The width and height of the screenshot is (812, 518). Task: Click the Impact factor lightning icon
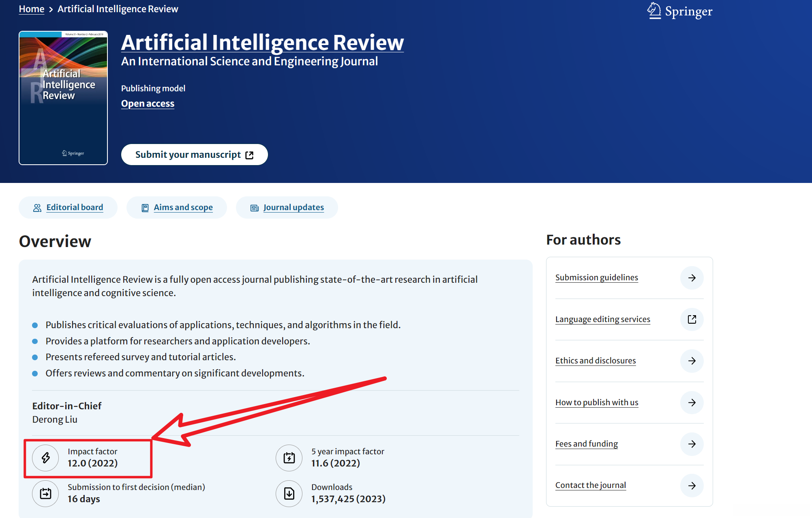pyautogui.click(x=46, y=458)
